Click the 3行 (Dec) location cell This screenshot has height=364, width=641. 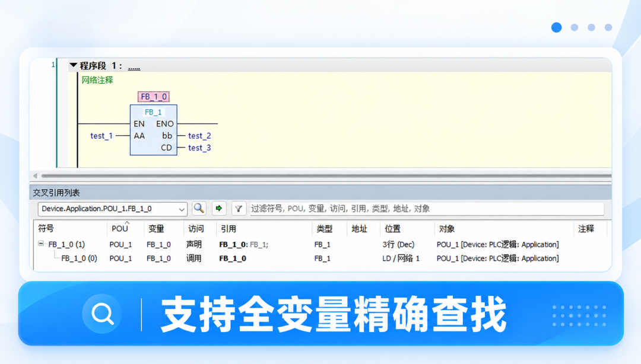point(398,244)
